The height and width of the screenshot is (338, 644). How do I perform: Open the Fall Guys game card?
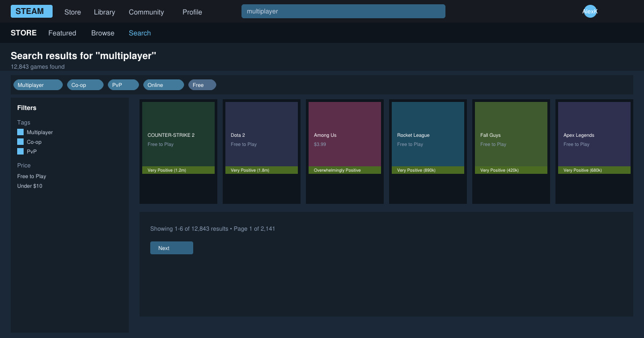511,151
